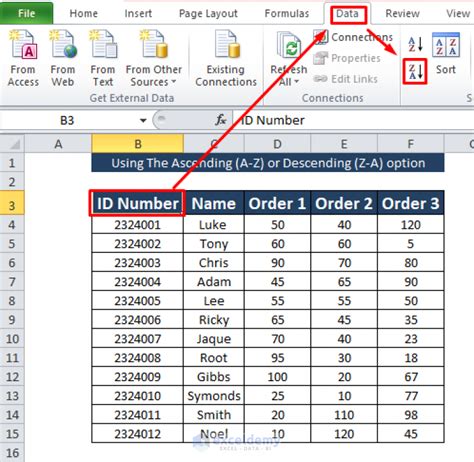This screenshot has width=474, height=462.
Task: Select row 1 header
Action: coord(12,163)
